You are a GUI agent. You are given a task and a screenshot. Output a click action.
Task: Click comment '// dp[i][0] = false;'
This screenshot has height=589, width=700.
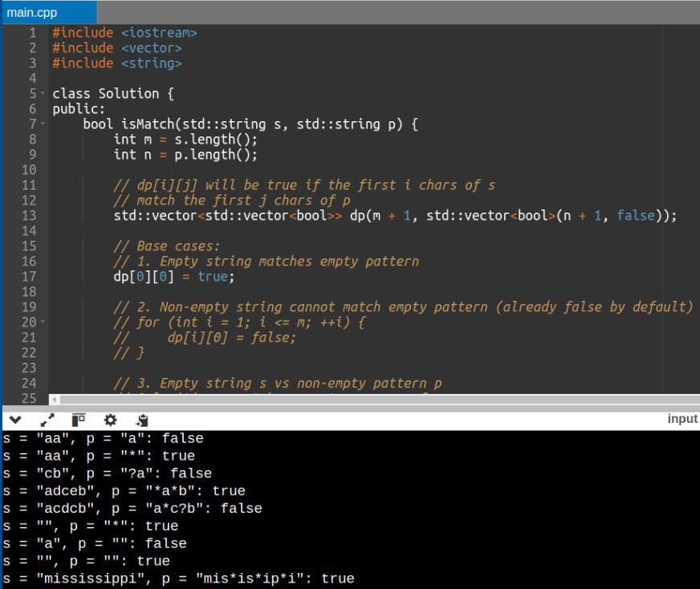pos(205,338)
